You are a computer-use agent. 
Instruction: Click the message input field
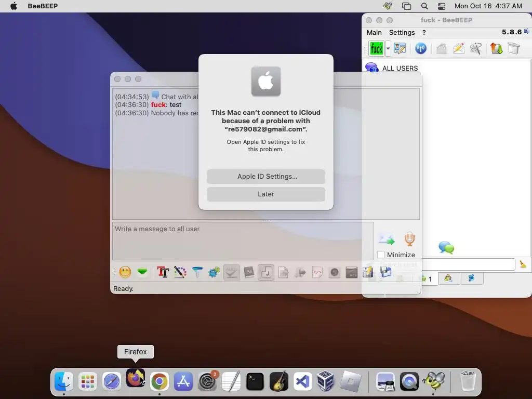[x=243, y=241]
